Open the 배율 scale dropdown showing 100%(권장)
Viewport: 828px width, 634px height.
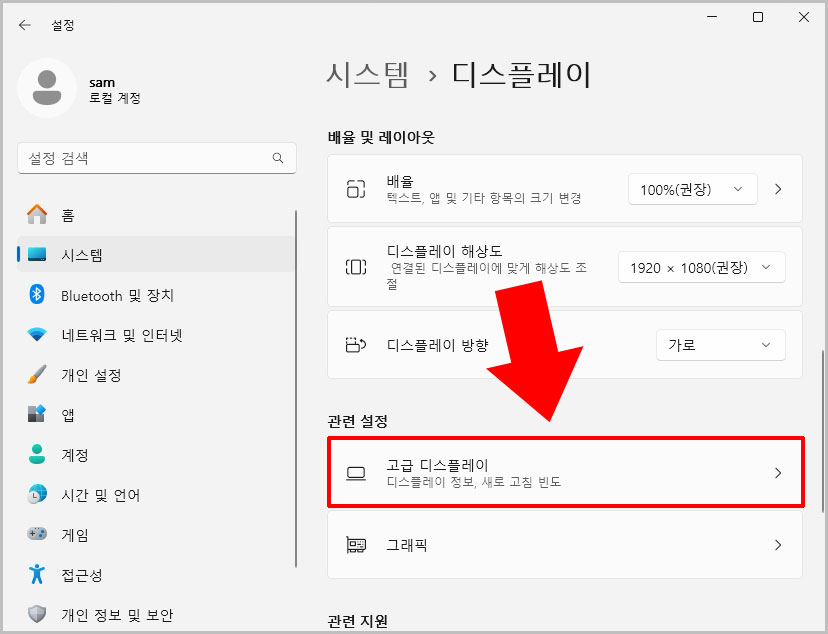[692, 189]
